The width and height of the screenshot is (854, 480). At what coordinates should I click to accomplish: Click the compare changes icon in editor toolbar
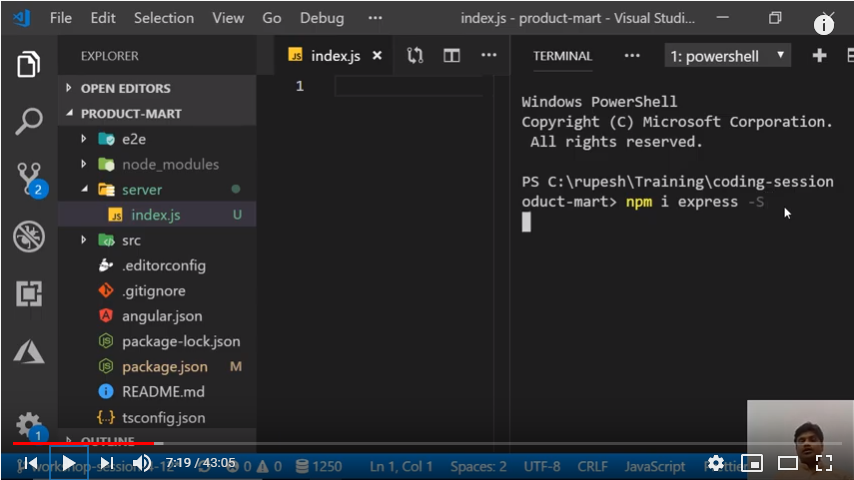[415, 56]
